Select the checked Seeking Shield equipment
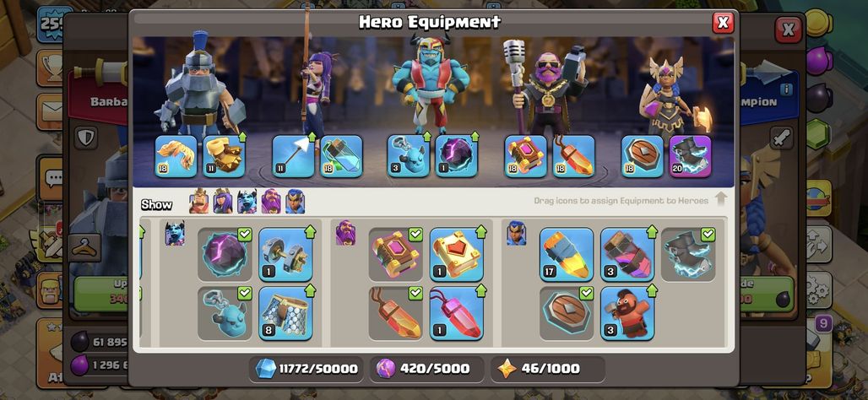Viewport: 868px width, 400px height. [567, 313]
